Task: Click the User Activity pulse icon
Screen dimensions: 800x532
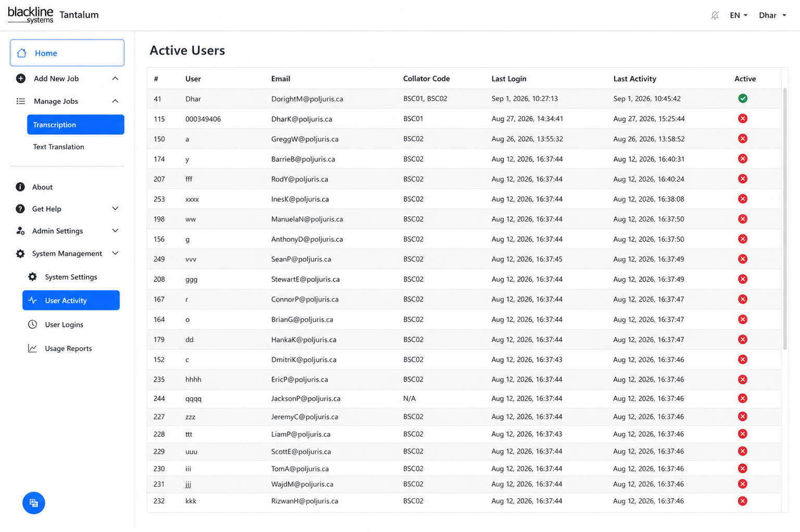Action: click(32, 301)
